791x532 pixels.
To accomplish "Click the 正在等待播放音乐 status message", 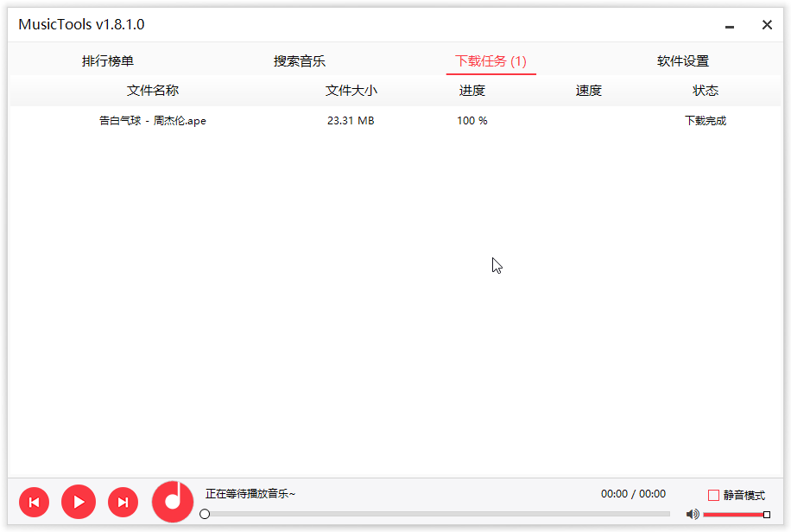I will [249, 493].
